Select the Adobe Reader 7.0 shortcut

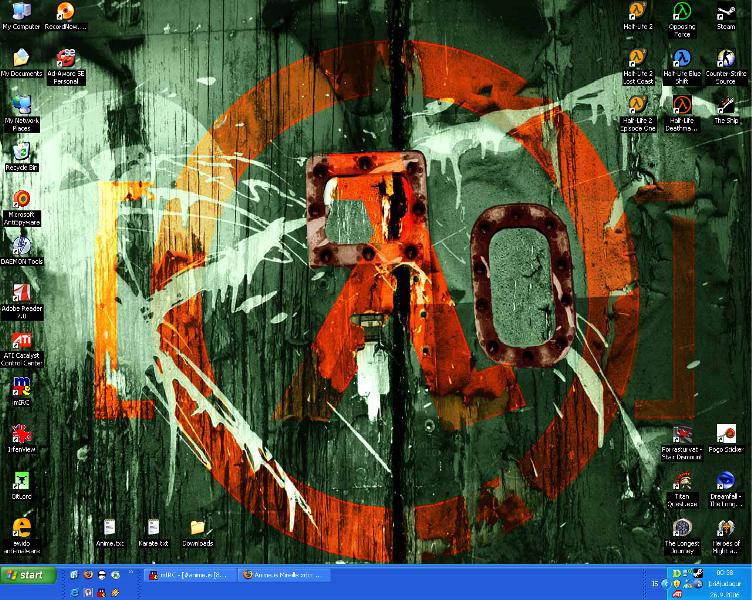tap(21, 302)
